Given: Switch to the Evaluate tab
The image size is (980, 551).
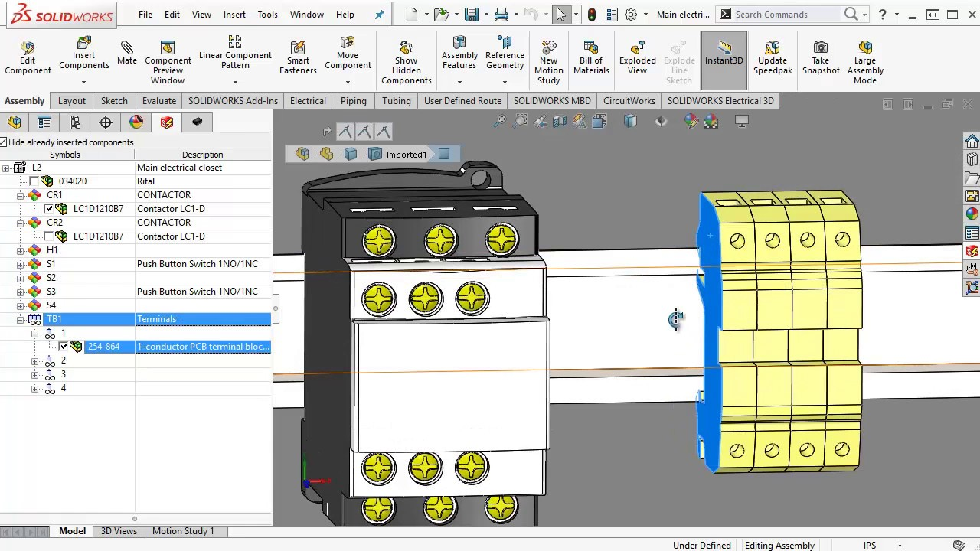Looking at the screenshot, I should pos(159,100).
